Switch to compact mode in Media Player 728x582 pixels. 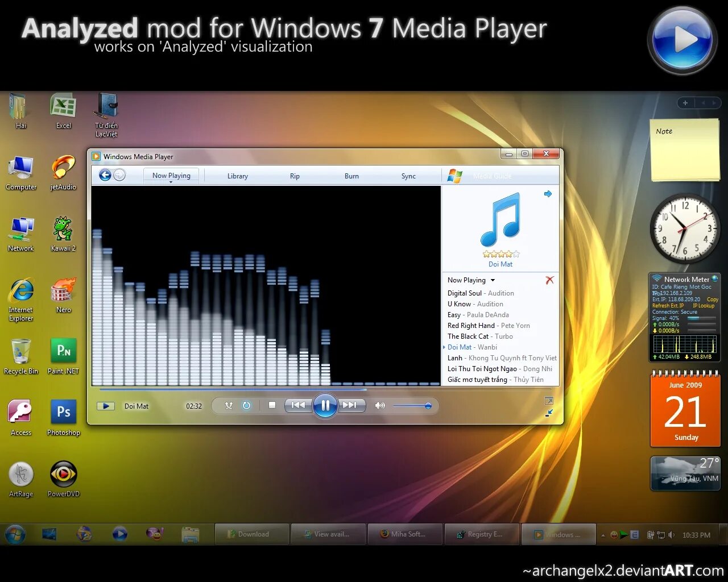549,413
